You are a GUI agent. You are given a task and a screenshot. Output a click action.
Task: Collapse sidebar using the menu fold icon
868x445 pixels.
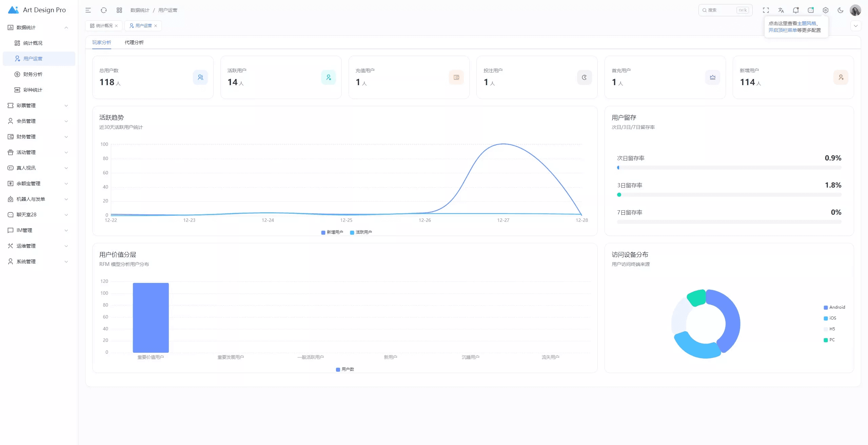pos(88,10)
